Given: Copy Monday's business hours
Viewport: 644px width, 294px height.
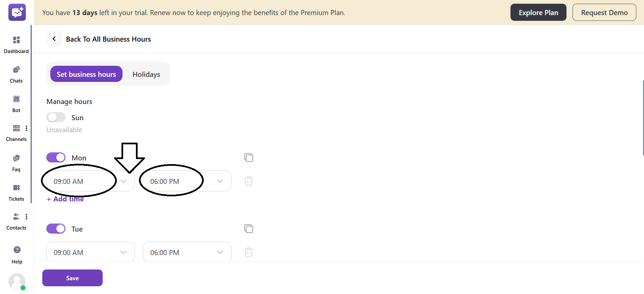Looking at the screenshot, I should coord(249,157).
